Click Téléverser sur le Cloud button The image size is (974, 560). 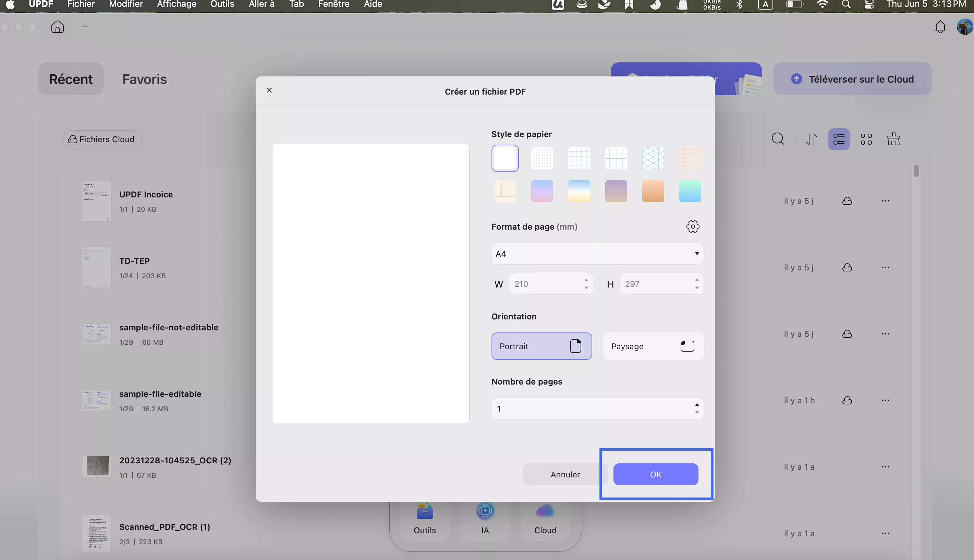[x=852, y=79]
